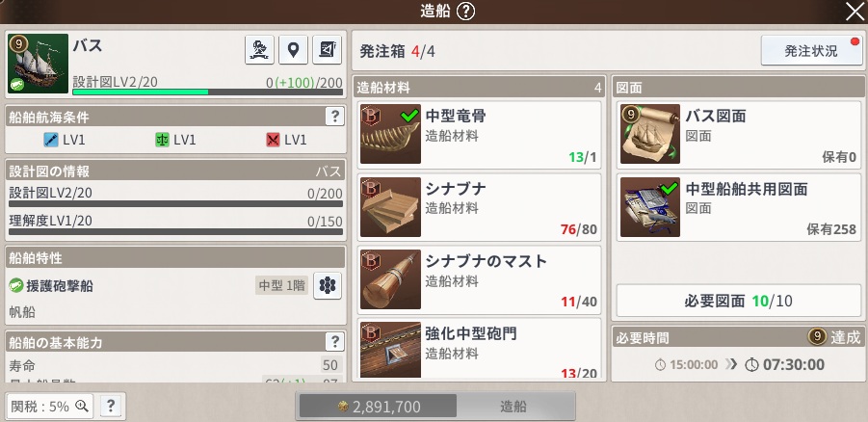Close the 造船 window with X
Image resolution: width=868 pixels, height=422 pixels.
point(855,11)
